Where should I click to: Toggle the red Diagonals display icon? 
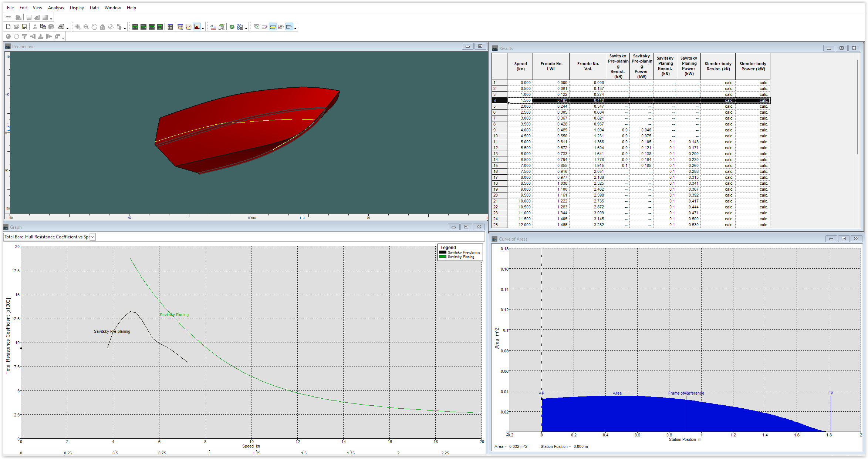point(281,27)
